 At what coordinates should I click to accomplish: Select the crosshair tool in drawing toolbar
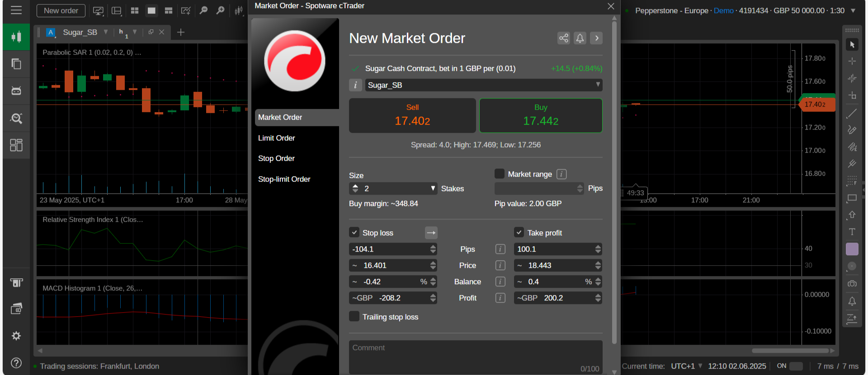point(852,61)
